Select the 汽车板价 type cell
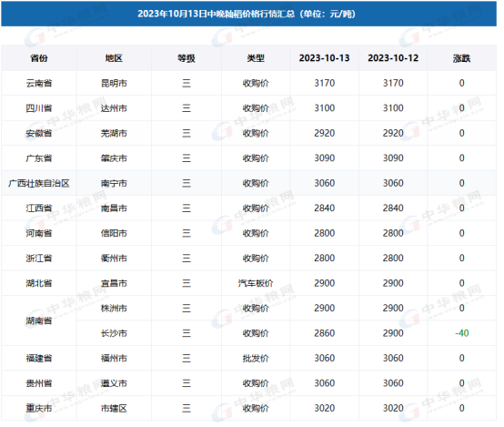Viewport: 504px width, 427px height. [256, 283]
